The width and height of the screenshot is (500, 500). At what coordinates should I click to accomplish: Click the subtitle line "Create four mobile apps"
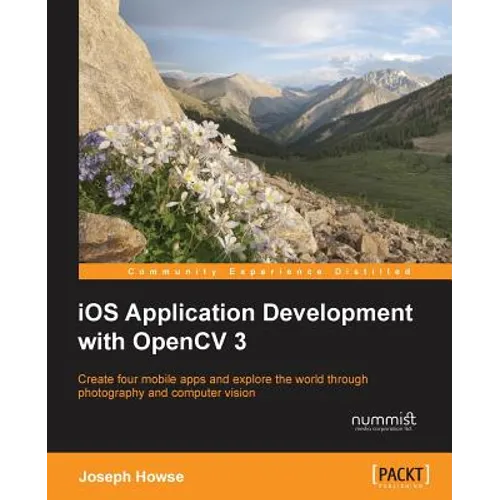(223, 379)
